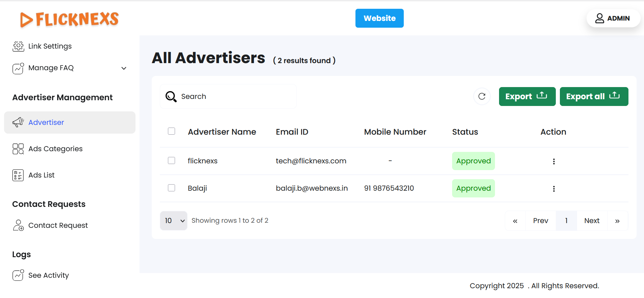Viewport: 644px width, 298px height.
Task: Go to the Next page in pagination
Action: pyautogui.click(x=592, y=221)
